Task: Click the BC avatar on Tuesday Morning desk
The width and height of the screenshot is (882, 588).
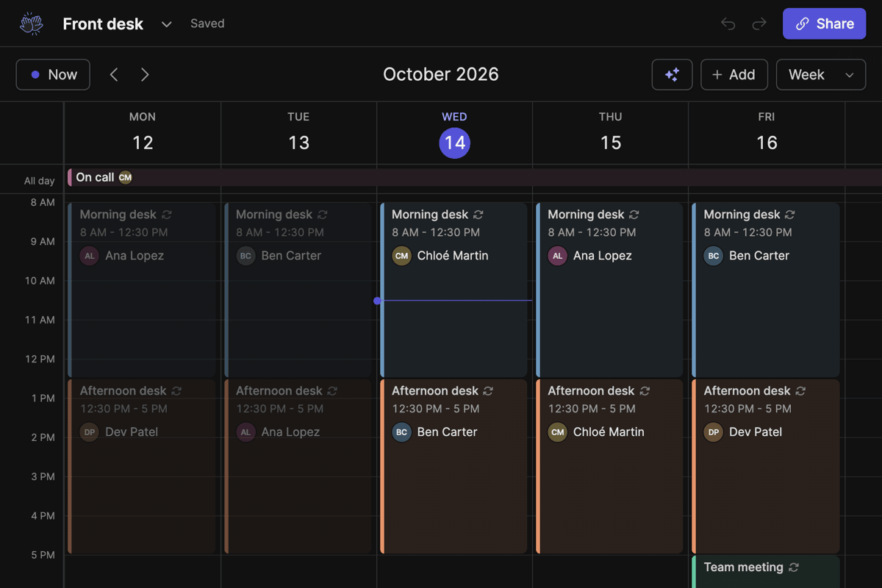Action: [245, 256]
